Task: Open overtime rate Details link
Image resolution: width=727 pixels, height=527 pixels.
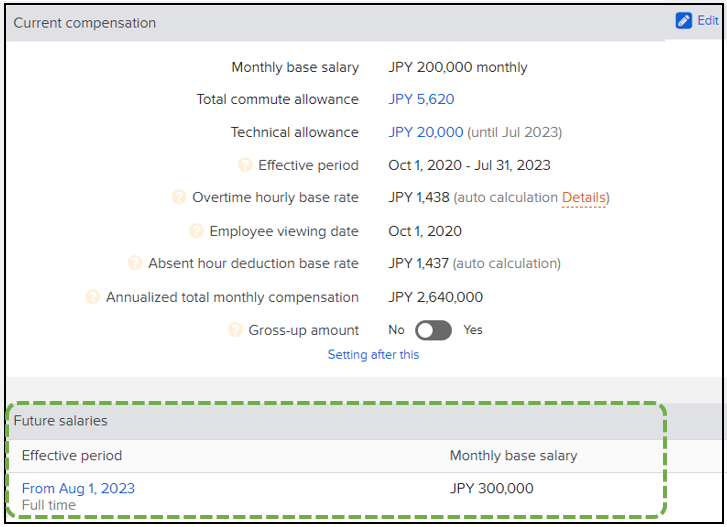Action: pos(583,198)
